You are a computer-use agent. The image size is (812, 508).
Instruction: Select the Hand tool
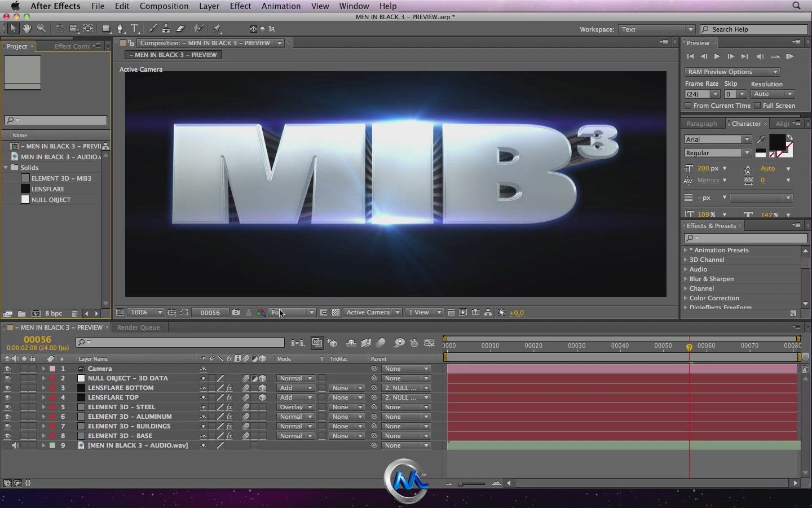[27, 28]
